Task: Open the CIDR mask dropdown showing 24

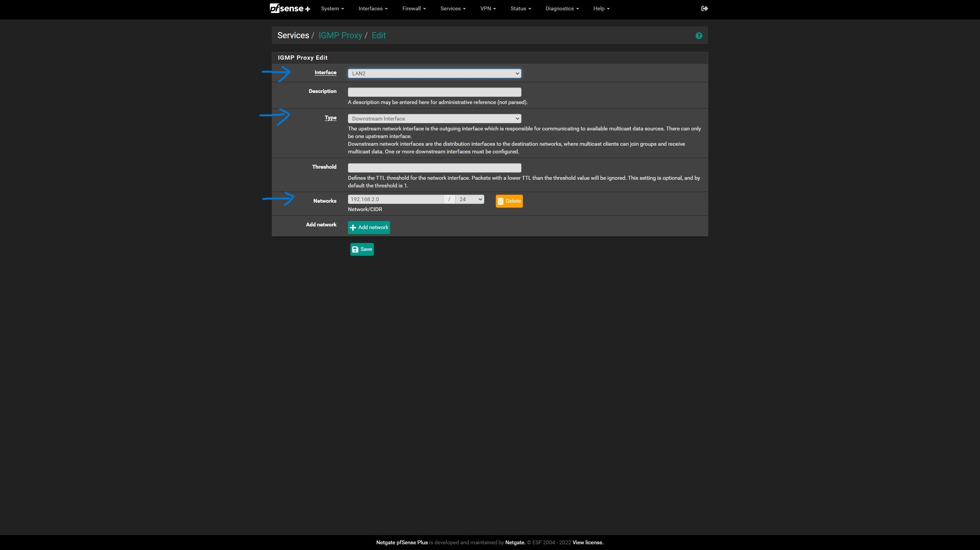Action: [x=470, y=199]
